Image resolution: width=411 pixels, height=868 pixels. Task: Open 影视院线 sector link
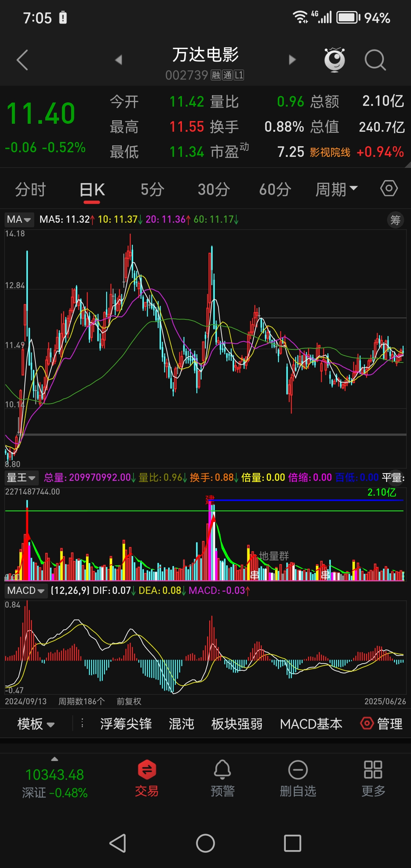[x=330, y=152]
